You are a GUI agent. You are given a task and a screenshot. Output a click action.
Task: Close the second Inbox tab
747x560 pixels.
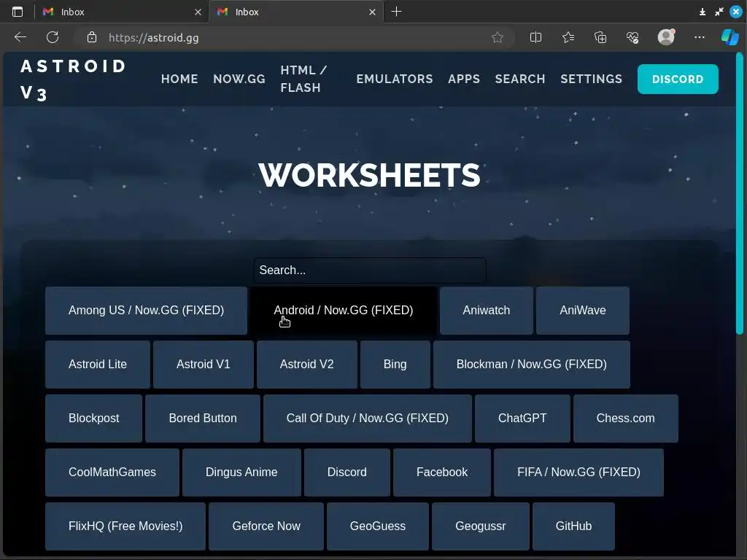tap(373, 12)
